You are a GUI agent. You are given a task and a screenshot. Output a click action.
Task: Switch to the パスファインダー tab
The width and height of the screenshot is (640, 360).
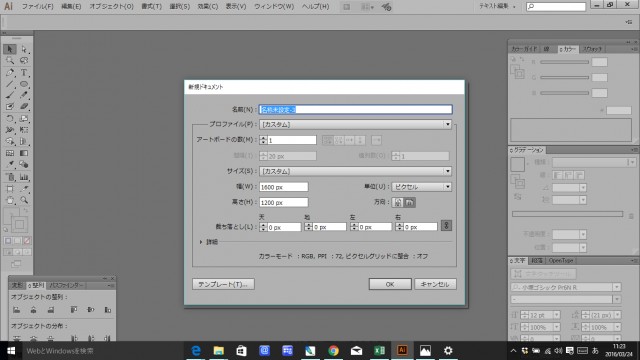66,285
